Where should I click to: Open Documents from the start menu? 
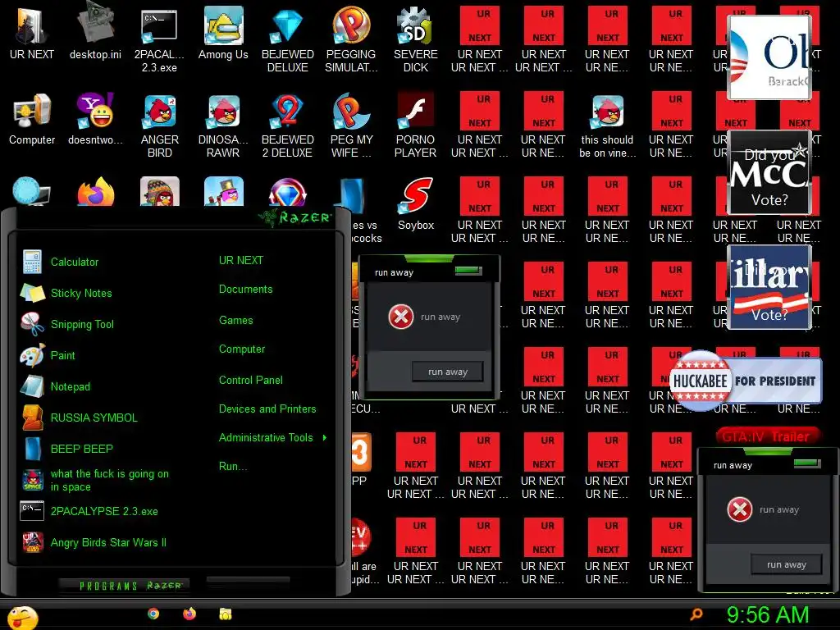(x=246, y=290)
